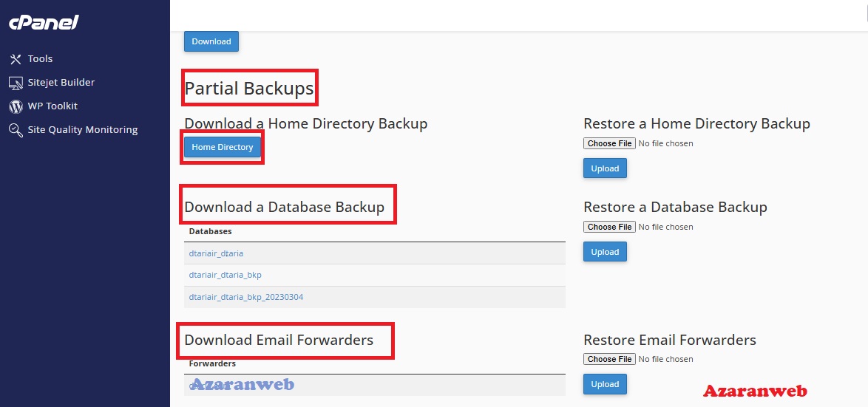Choose File for Database Backup restore
The image size is (868, 407).
[609, 227]
